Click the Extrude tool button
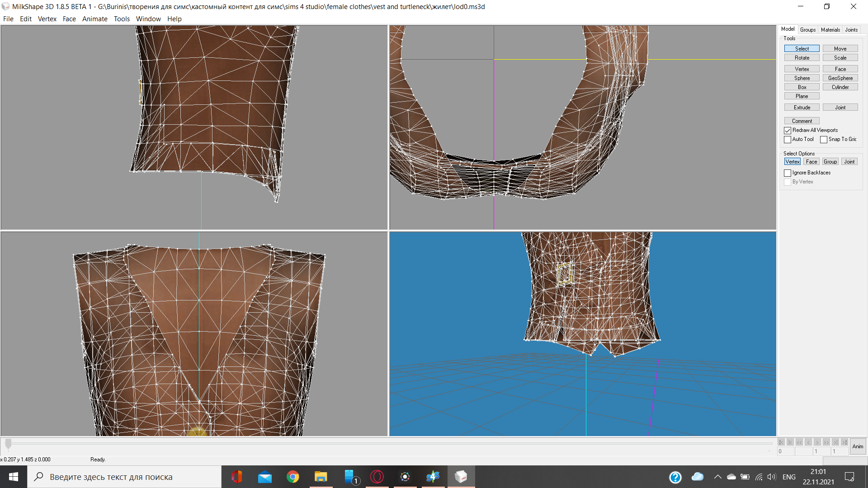Viewport: 868px width, 488px height. pyautogui.click(x=802, y=108)
